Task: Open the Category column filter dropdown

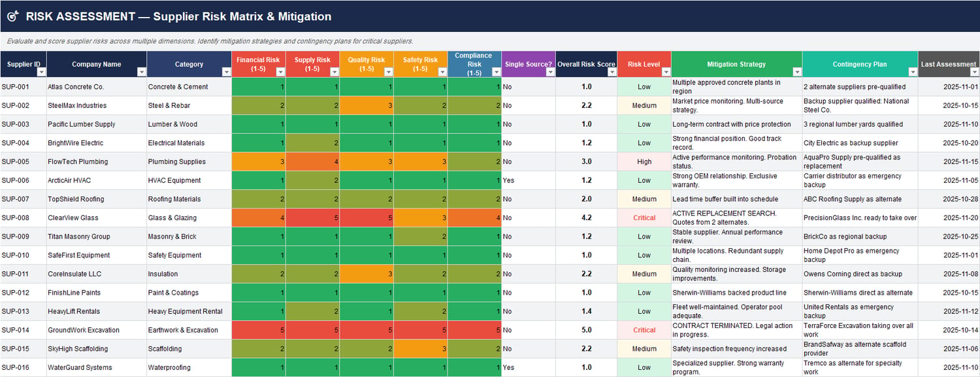Action: pyautogui.click(x=226, y=72)
